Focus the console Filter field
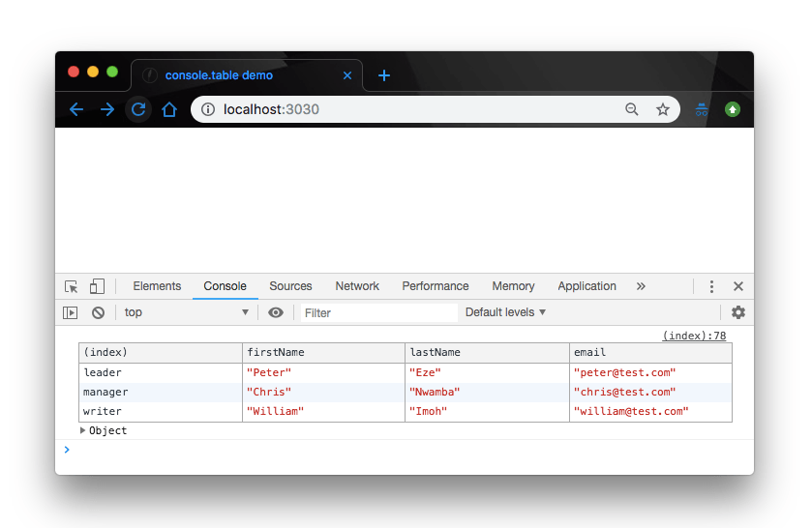This screenshot has height=528, width=812. tap(378, 312)
